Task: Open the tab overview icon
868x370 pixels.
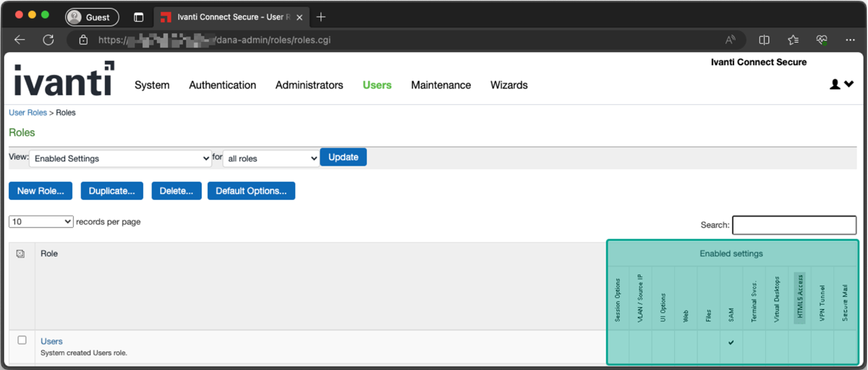Action: [139, 17]
